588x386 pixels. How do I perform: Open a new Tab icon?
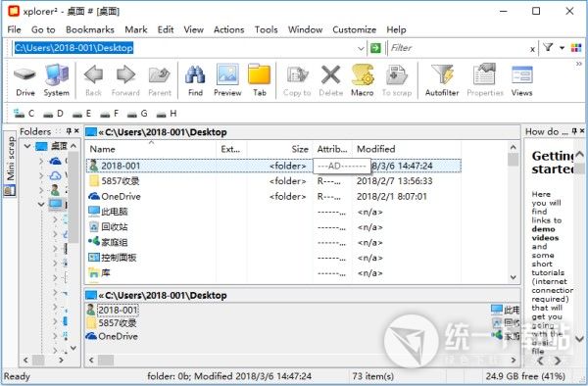[259, 80]
